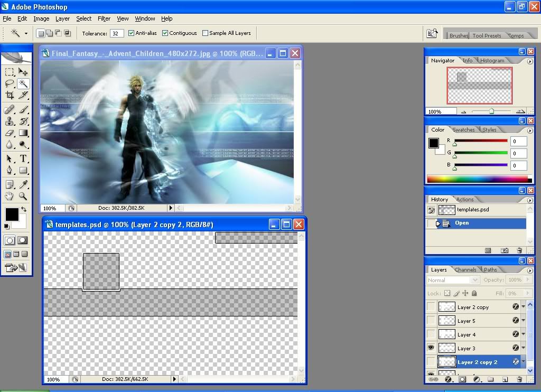Uncheck the Contiguous option
This screenshot has width=541, height=392.
(165, 33)
